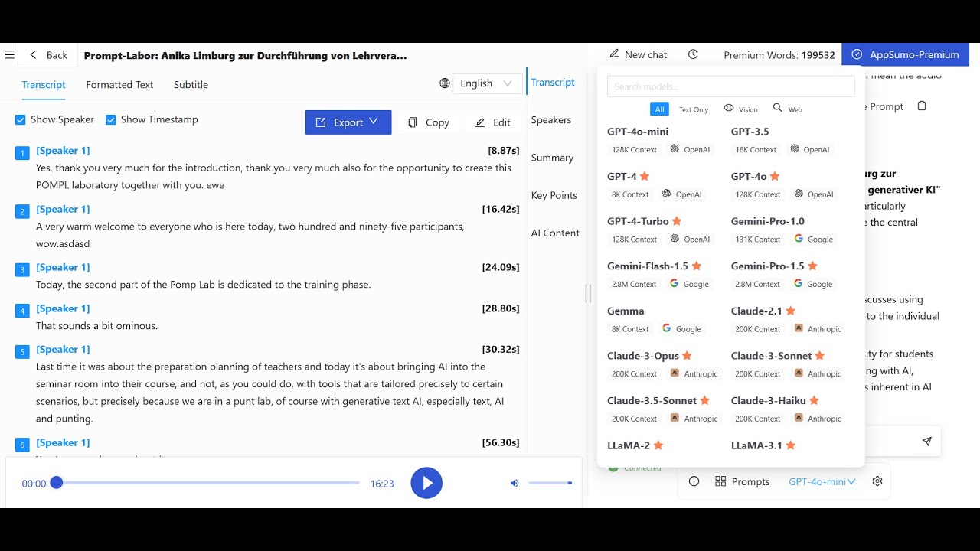Switch to the Transcript tab
980x551 pixels.
(x=44, y=85)
